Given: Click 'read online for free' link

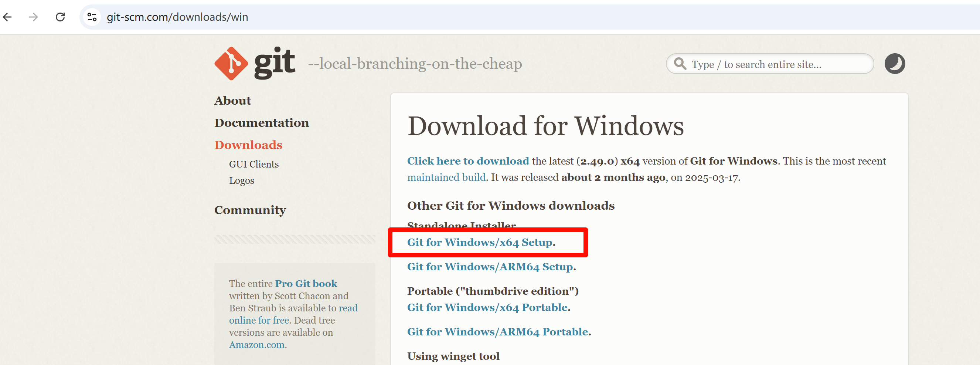Looking at the screenshot, I should pos(293,314).
